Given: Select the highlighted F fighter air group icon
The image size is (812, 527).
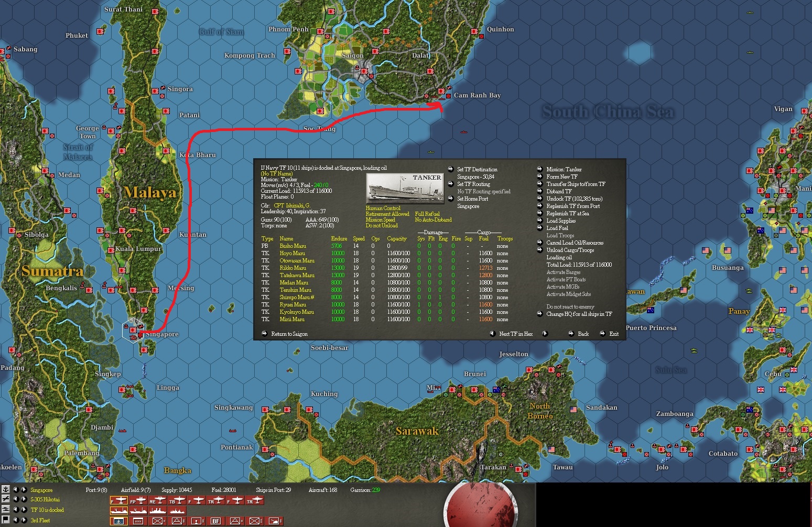Looking at the screenshot, I should (x=119, y=500).
